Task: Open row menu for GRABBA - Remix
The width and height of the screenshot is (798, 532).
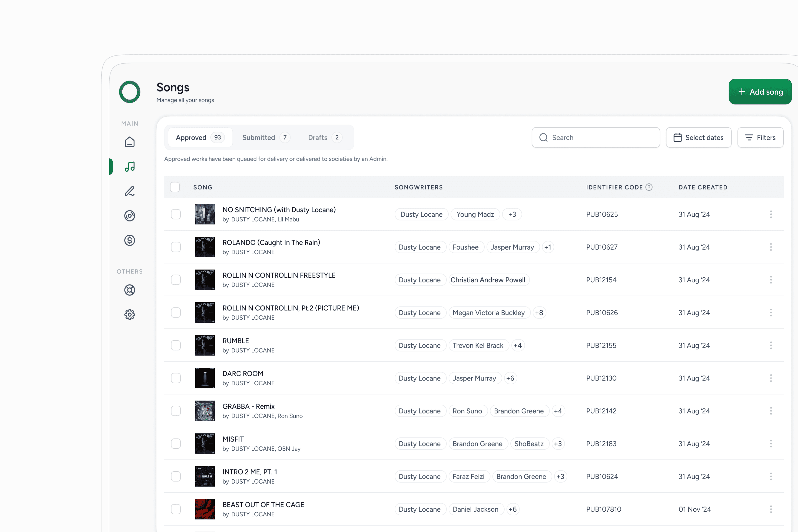Action: 771,411
